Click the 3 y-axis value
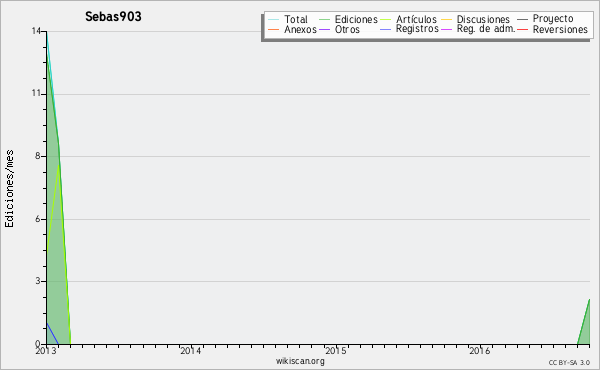The width and height of the screenshot is (600, 370). click(38, 281)
